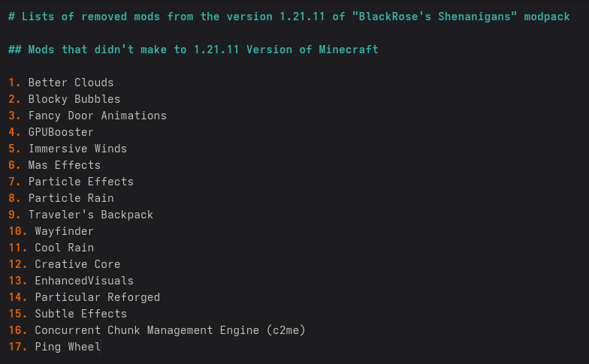Click the Wayfinder list entry
Screen dimensions: 589x364
pyautogui.click(x=64, y=231)
